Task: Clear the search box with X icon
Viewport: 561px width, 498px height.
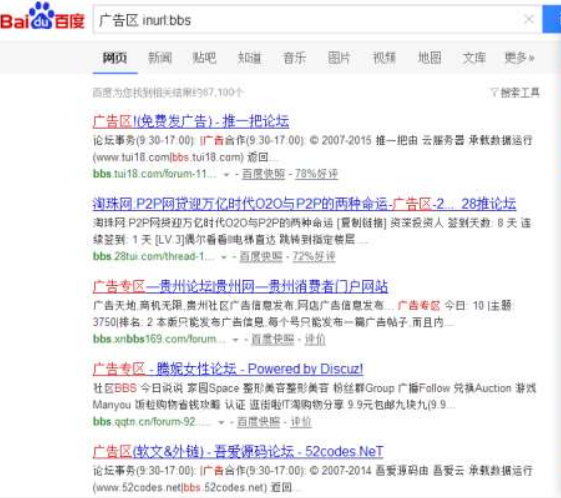Action: (x=529, y=19)
